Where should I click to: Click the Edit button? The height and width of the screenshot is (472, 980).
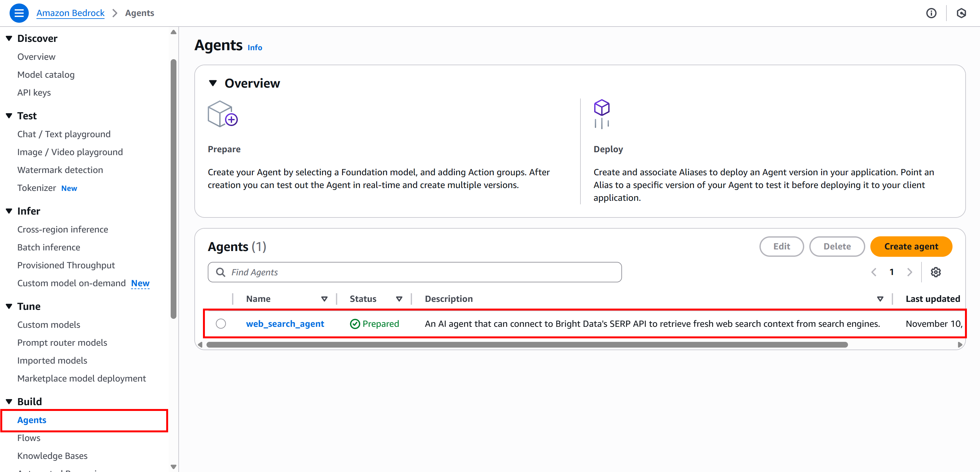pos(782,246)
